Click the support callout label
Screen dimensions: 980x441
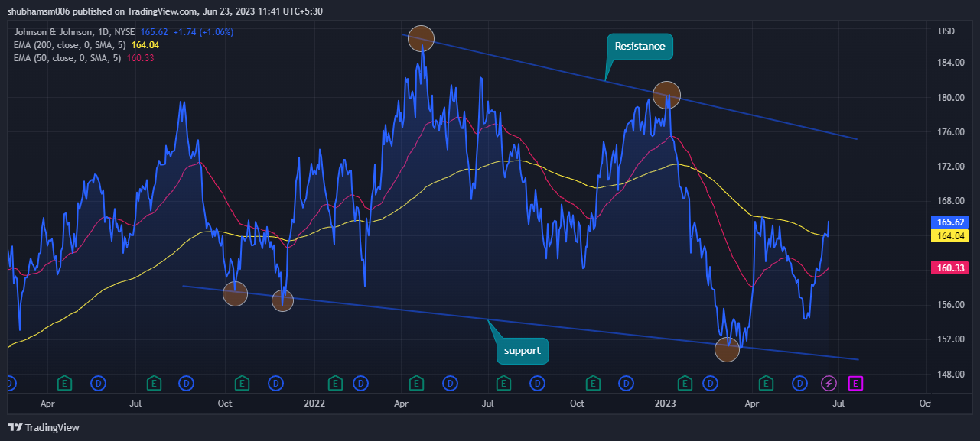(x=523, y=351)
